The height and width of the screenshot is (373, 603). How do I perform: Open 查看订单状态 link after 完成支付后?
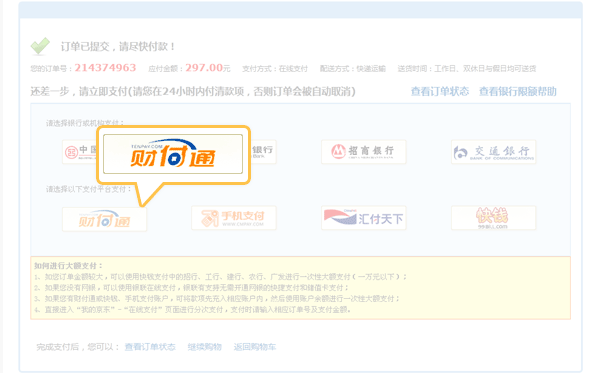(150, 347)
